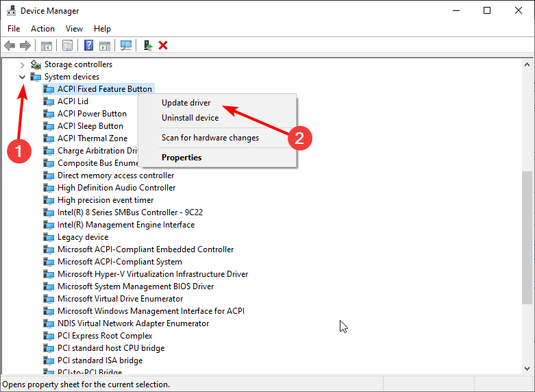Select ACPI Sleep Button device
The height and width of the screenshot is (392, 535).
click(x=90, y=126)
